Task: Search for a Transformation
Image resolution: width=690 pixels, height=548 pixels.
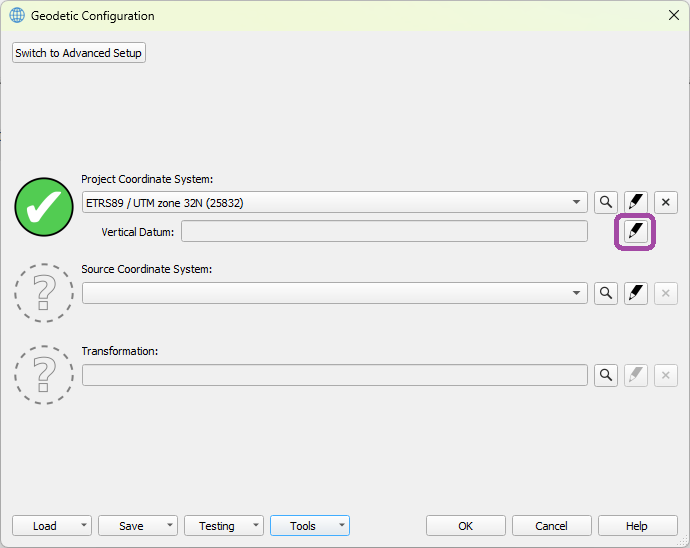Action: [605, 376]
